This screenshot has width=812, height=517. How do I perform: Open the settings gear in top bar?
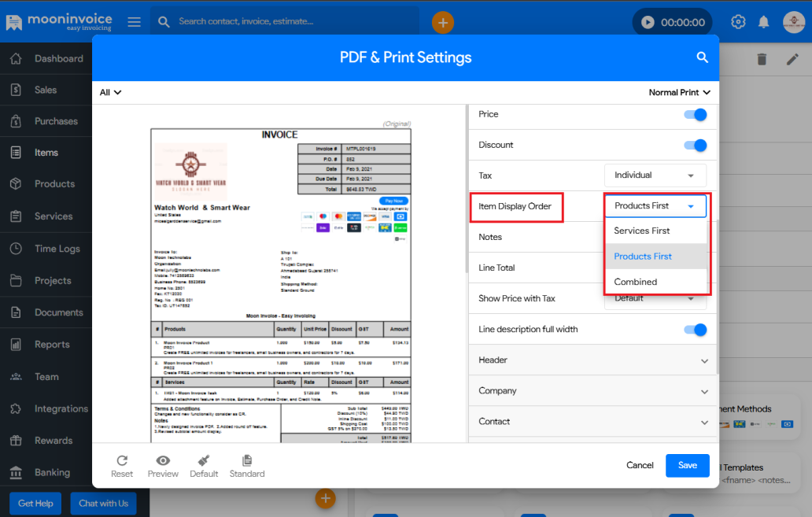click(738, 22)
